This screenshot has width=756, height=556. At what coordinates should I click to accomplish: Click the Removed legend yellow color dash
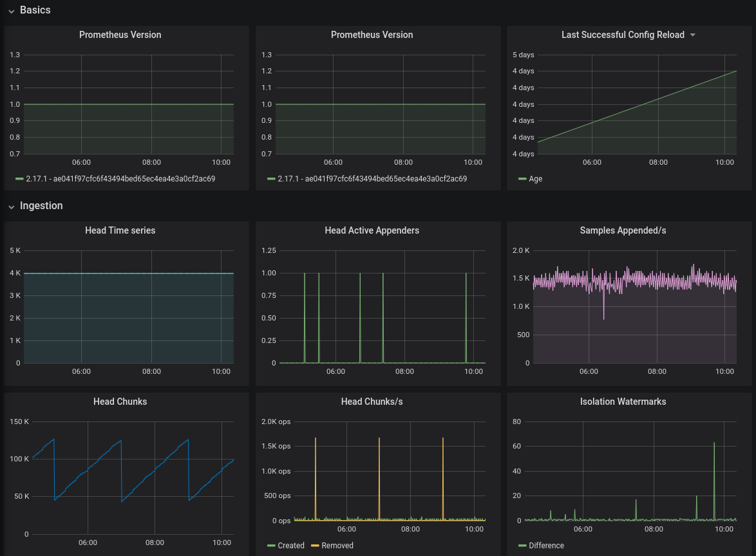click(315, 546)
